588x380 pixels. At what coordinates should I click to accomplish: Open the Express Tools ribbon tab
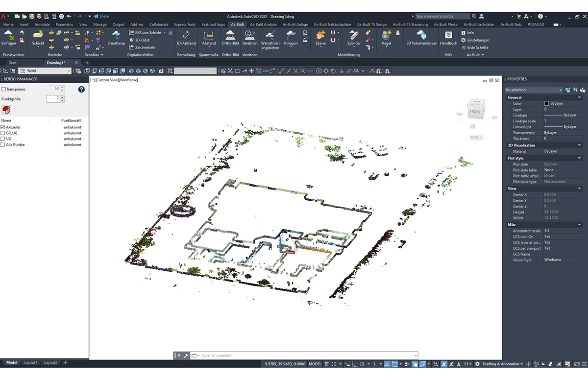(x=185, y=24)
